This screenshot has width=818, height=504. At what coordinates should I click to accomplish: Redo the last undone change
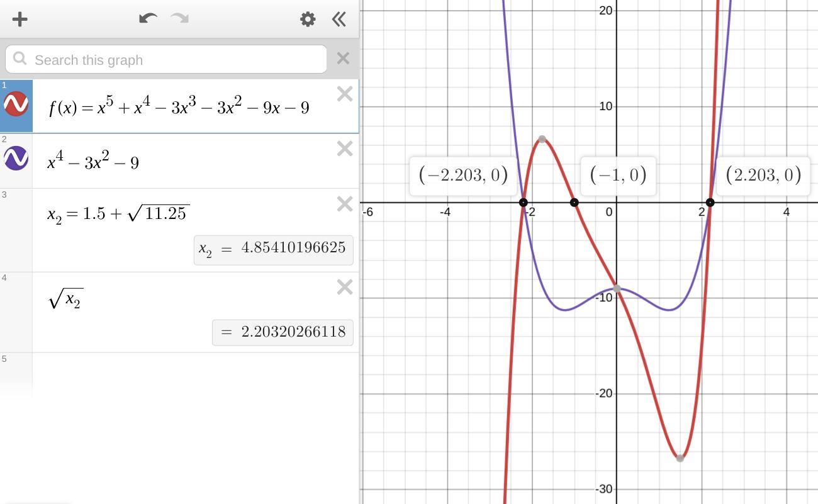(x=180, y=18)
